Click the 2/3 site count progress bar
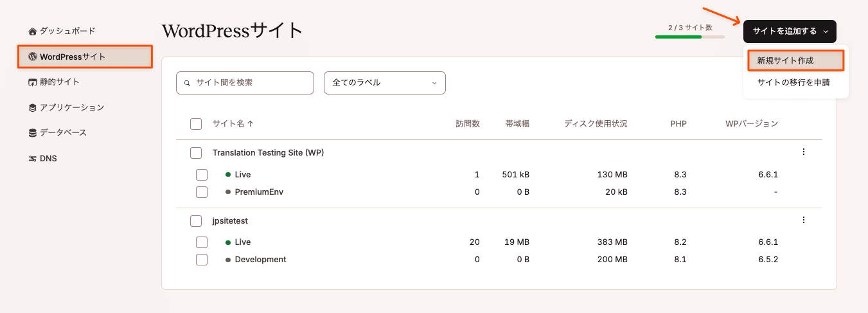Screen dimensions: 868x313 [x=689, y=37]
